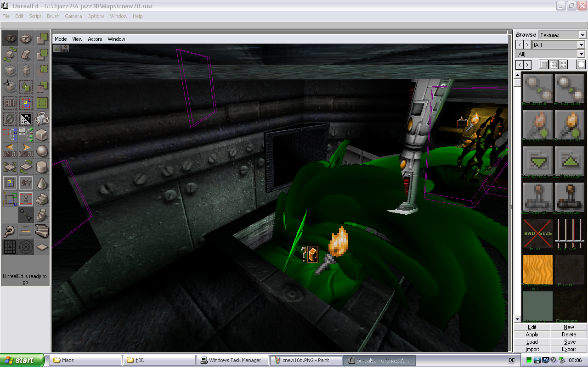Viewport: 588px width, 368px height.
Task: Click the texture list scroll up arrow
Action: pyautogui.click(x=517, y=75)
